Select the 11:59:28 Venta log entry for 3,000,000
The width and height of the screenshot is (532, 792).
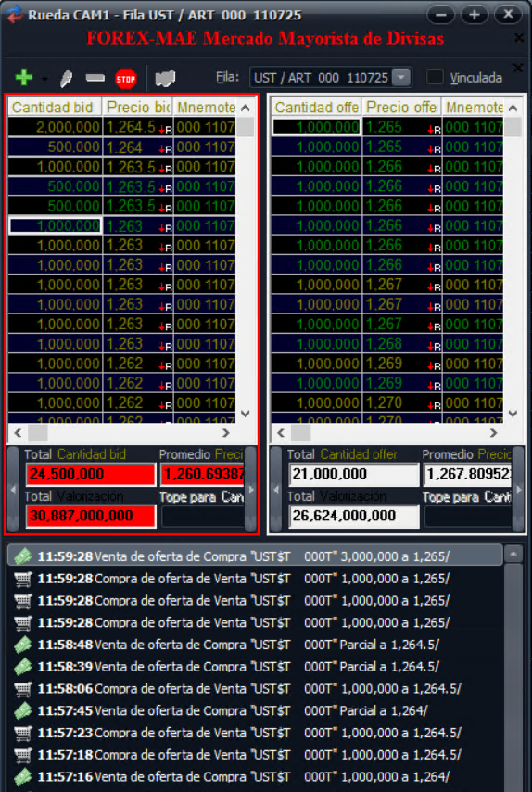(255, 556)
